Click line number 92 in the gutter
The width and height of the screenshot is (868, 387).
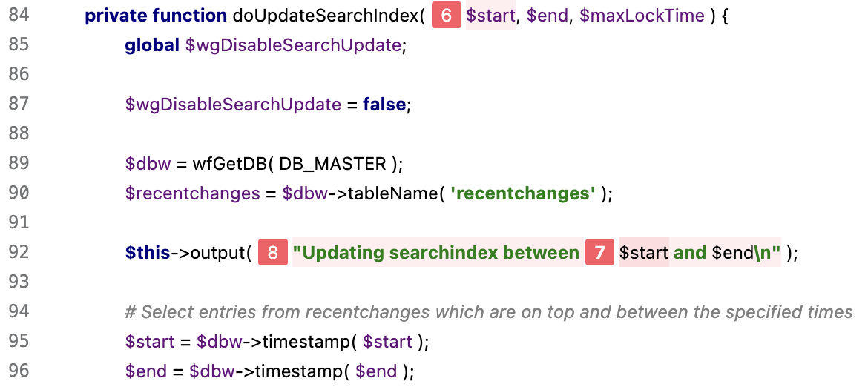coord(19,253)
